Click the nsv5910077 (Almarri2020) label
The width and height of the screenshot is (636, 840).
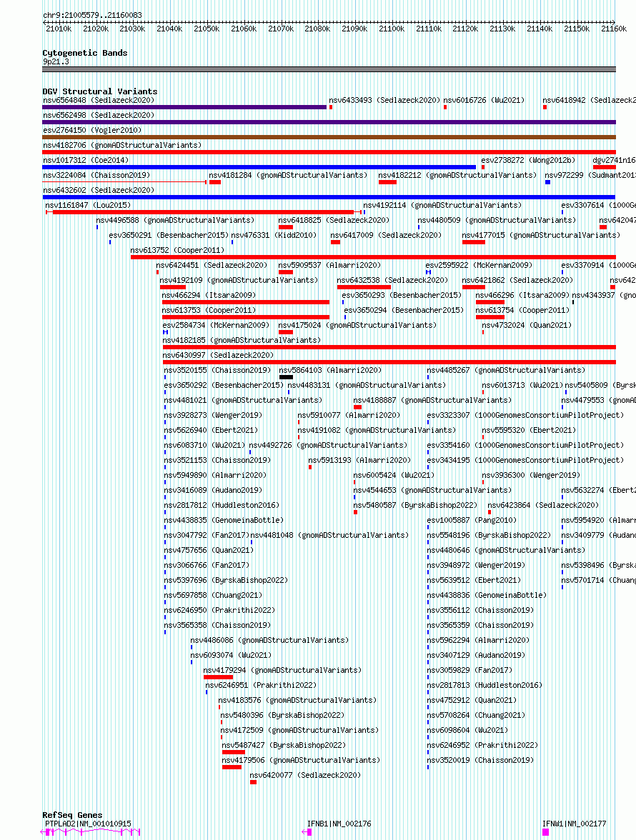(349, 415)
